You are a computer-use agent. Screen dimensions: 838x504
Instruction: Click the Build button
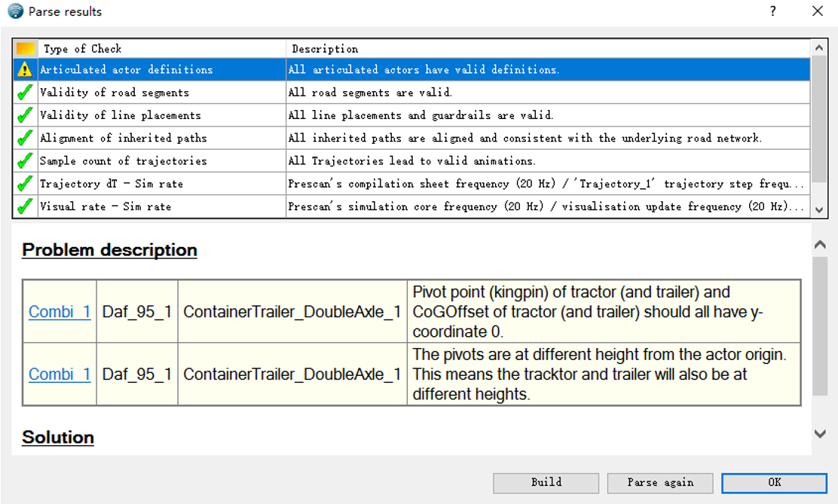click(x=546, y=483)
